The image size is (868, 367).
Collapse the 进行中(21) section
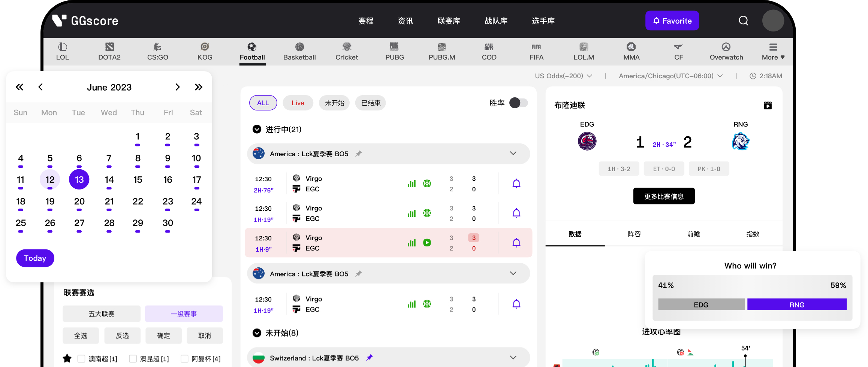pyautogui.click(x=257, y=129)
